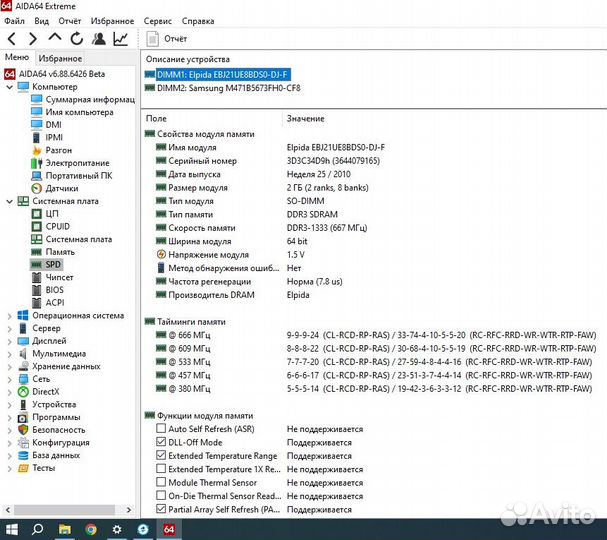Click the Refresh toolbar icon
The width and height of the screenshot is (607, 540).
(x=76, y=38)
